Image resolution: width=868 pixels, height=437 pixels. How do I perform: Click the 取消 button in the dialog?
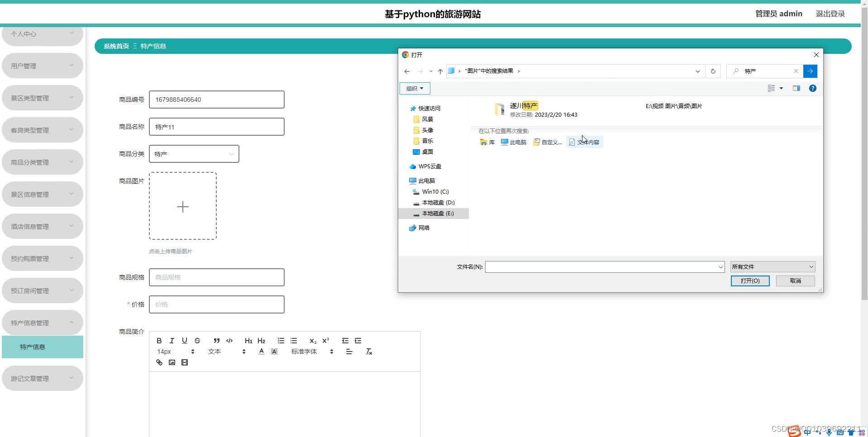[x=795, y=281]
